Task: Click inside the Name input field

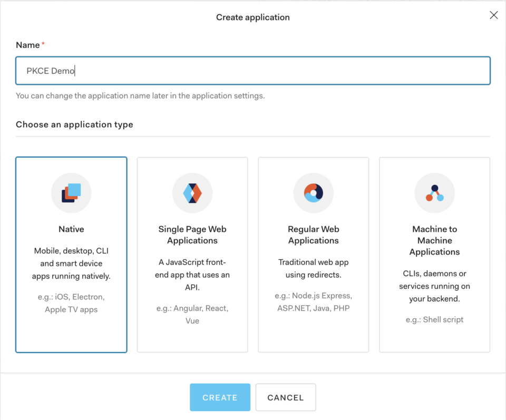Action: (x=253, y=70)
